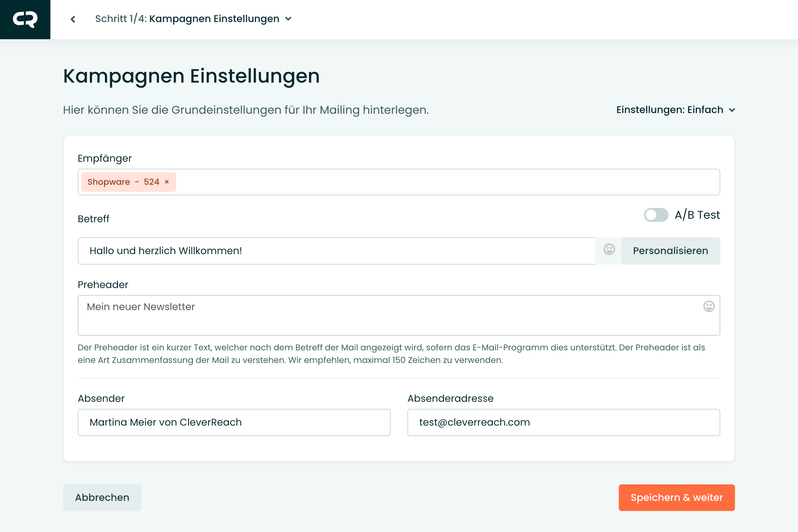The width and height of the screenshot is (798, 532).
Task: Click Speichern & weiter button
Action: coord(677,497)
